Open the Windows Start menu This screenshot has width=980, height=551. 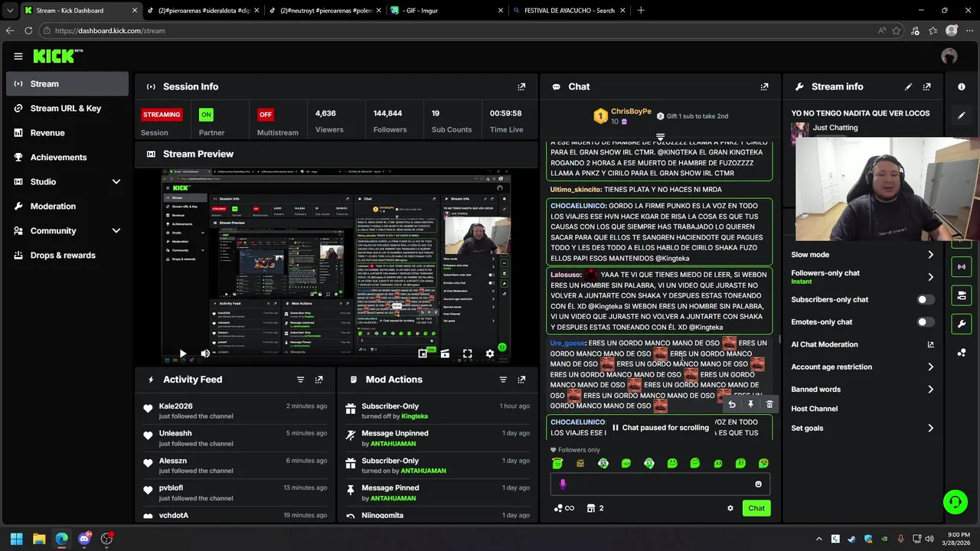click(x=16, y=539)
